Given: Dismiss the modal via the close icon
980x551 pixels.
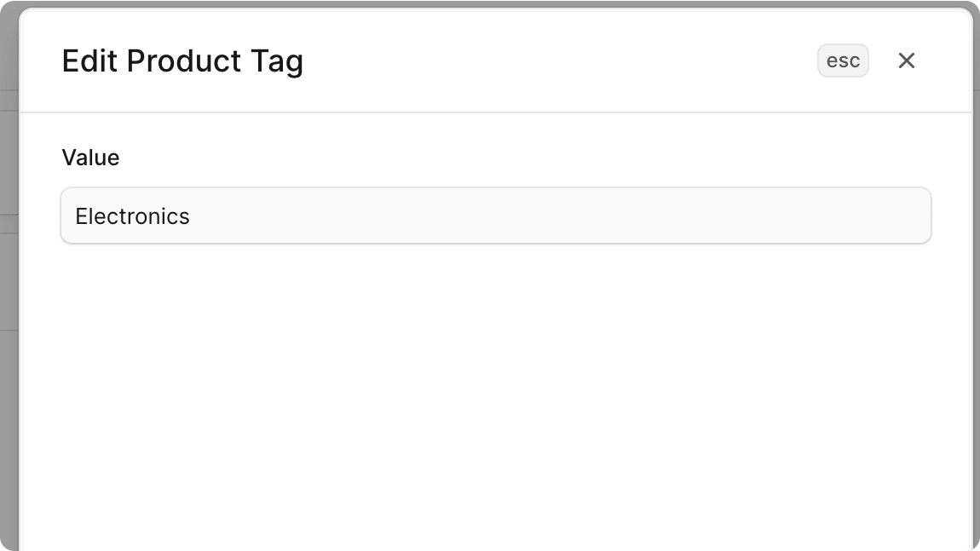Looking at the screenshot, I should pyautogui.click(x=906, y=60).
